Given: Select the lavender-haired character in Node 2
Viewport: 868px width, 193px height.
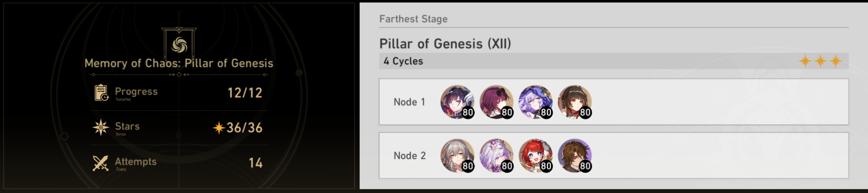Looking at the screenshot, I should [496, 156].
